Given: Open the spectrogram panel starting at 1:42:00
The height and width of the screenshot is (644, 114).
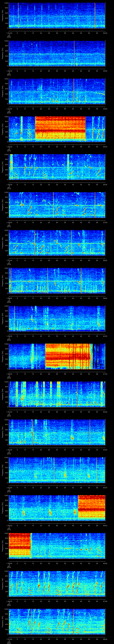Looking at the screenshot, I should point(57,432).
